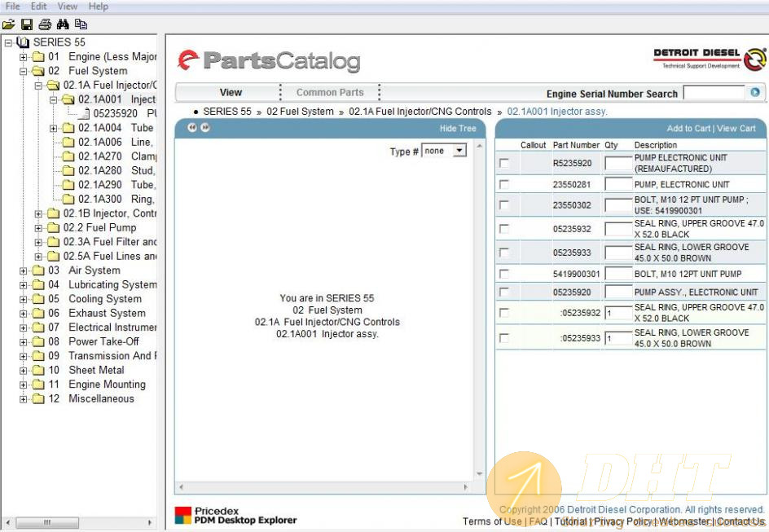This screenshot has height=532, width=769.
Task: Check the box for part 05235920
Action: click(x=503, y=292)
